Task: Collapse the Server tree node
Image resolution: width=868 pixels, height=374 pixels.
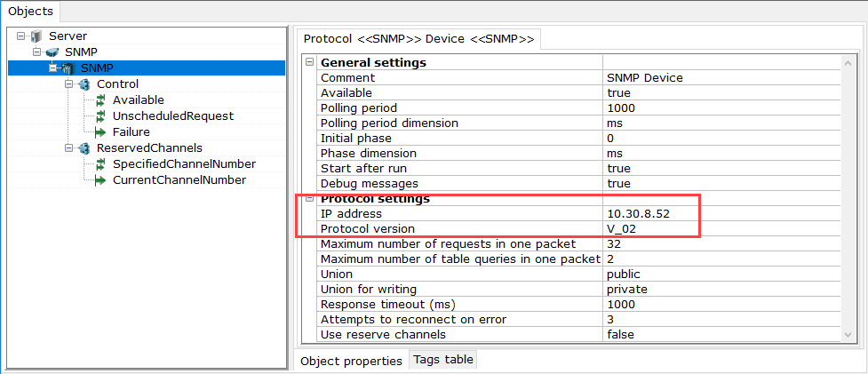Action: [21, 36]
